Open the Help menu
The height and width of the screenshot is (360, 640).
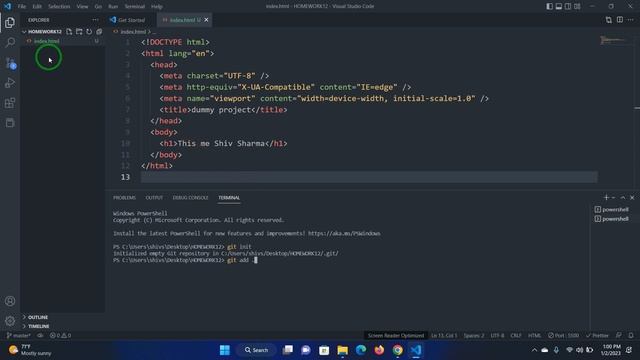pyautogui.click(x=157, y=6)
